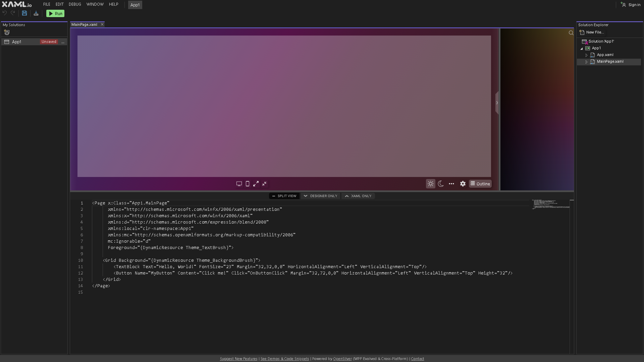Viewport: 644px width, 362px height.
Task: Click the save floppy-disk icon
Action: coord(24,13)
